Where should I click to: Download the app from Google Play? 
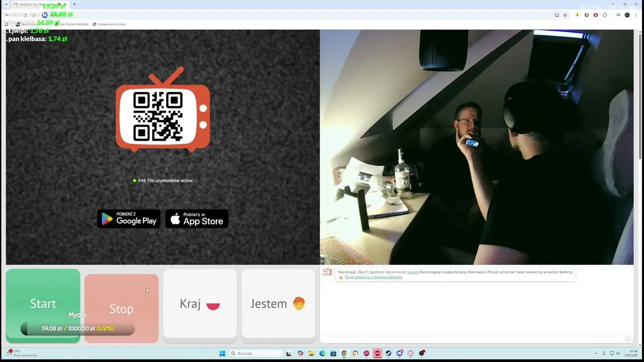click(129, 219)
